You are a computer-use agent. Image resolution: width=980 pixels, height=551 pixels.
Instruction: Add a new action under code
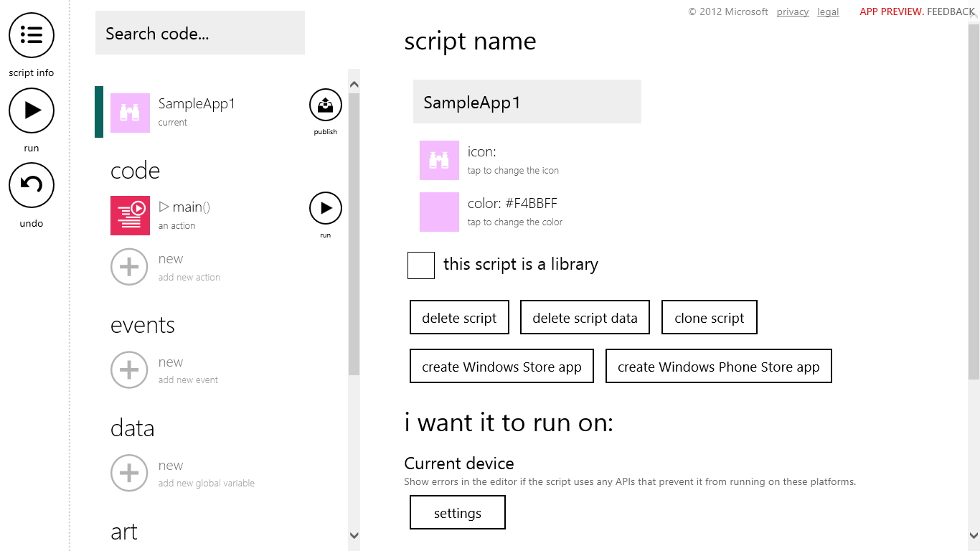point(129,267)
